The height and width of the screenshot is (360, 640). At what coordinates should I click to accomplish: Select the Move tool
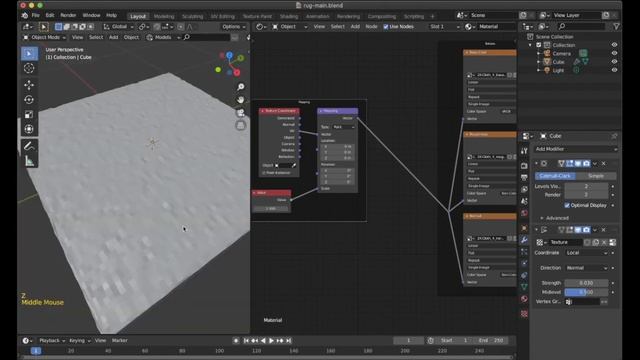29,85
